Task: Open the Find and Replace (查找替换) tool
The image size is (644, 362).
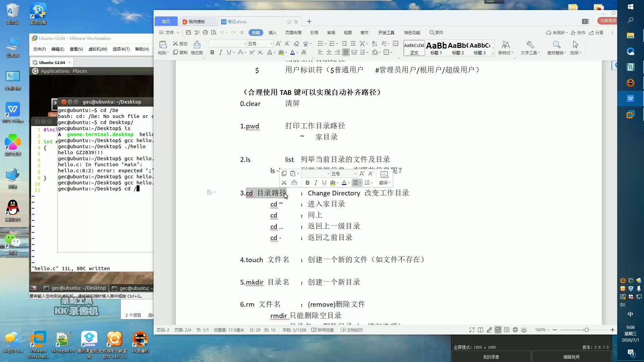Action: pos(556,48)
